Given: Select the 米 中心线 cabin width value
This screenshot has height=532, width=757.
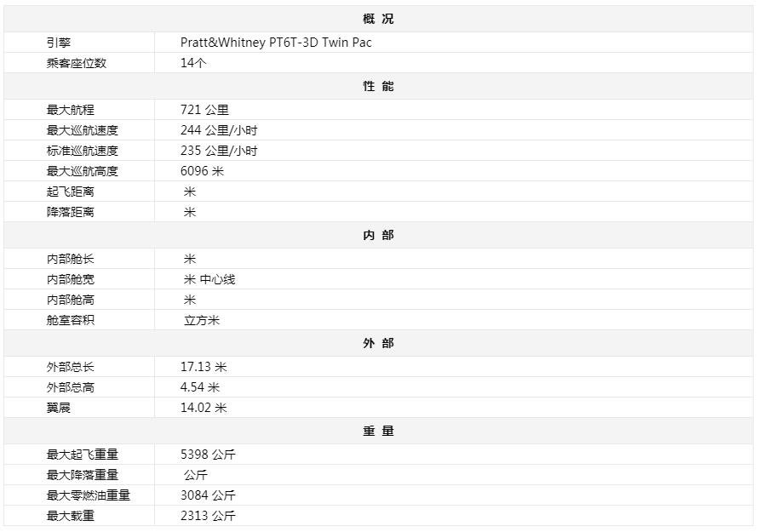Looking at the screenshot, I should 209,279.
